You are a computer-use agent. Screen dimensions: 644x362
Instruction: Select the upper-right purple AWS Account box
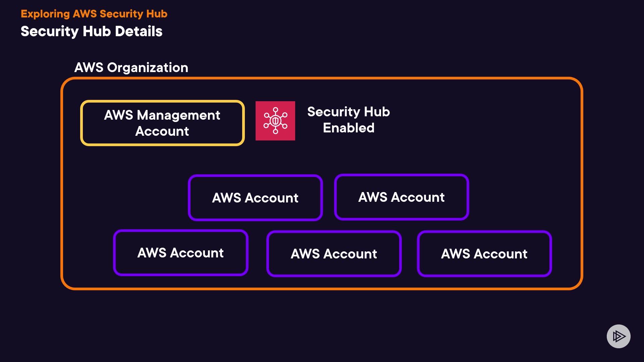point(401,197)
